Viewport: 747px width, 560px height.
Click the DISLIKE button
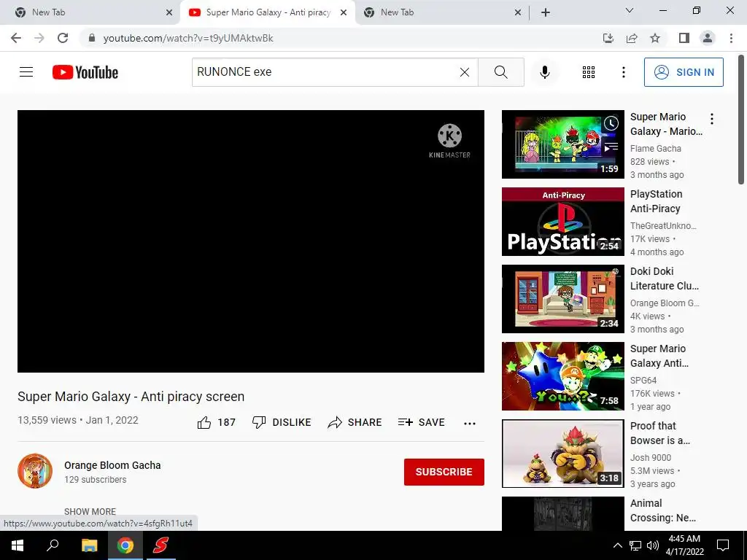(282, 422)
